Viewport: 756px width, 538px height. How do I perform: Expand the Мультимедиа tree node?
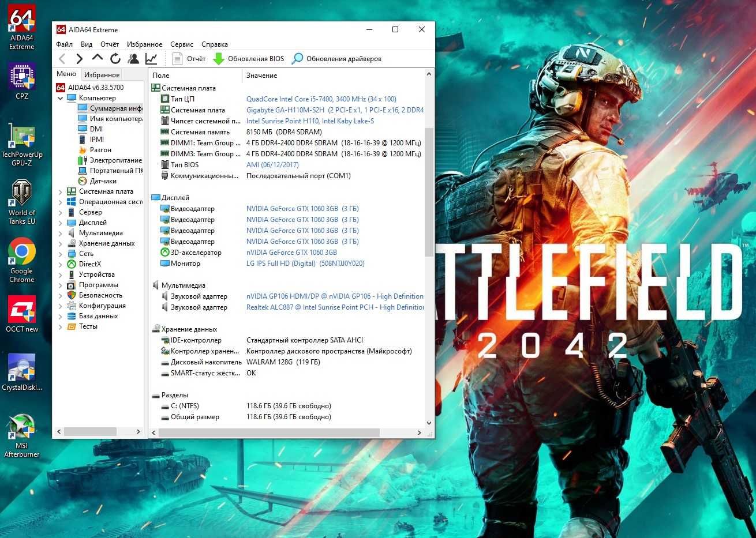pyautogui.click(x=60, y=233)
